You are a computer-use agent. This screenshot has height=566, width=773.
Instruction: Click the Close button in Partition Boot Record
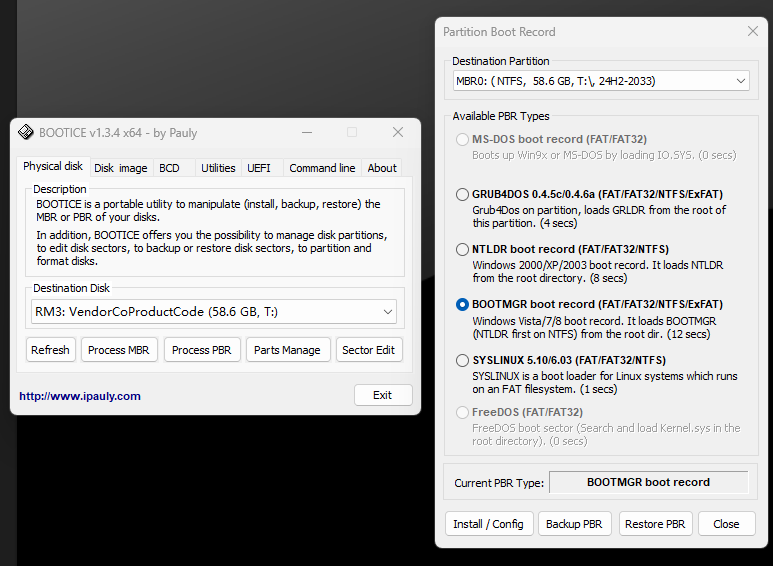pyautogui.click(x=727, y=524)
